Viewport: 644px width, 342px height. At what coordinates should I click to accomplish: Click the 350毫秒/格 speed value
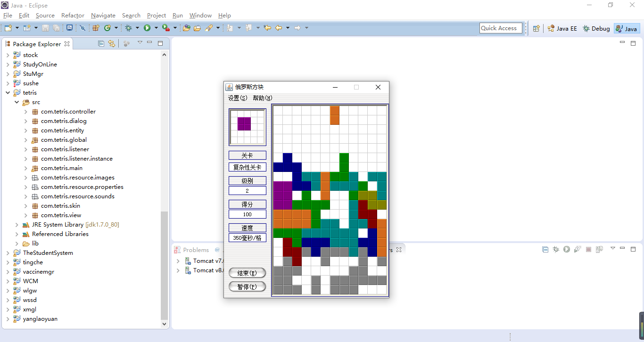248,238
